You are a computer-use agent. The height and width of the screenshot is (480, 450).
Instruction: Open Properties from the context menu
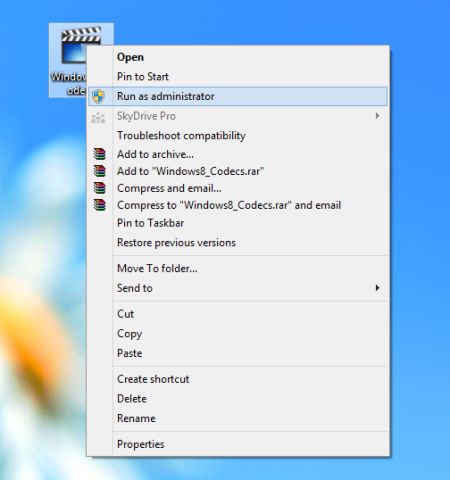238,444
